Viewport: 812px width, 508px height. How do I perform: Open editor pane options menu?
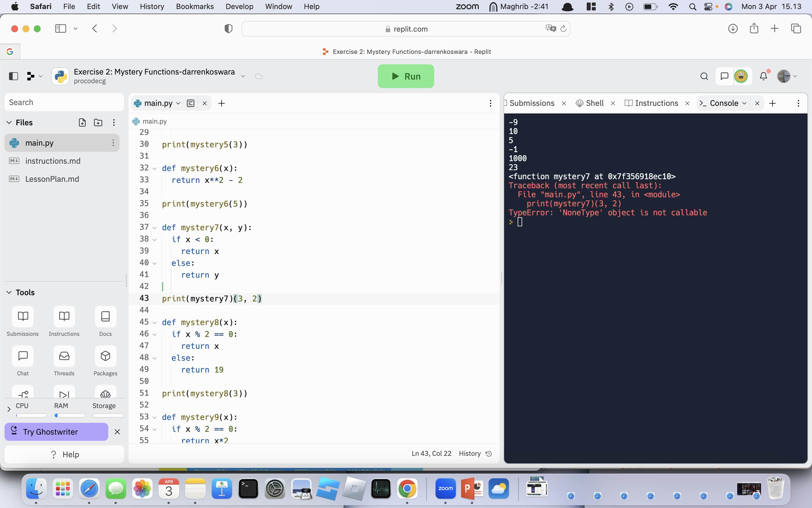490,103
